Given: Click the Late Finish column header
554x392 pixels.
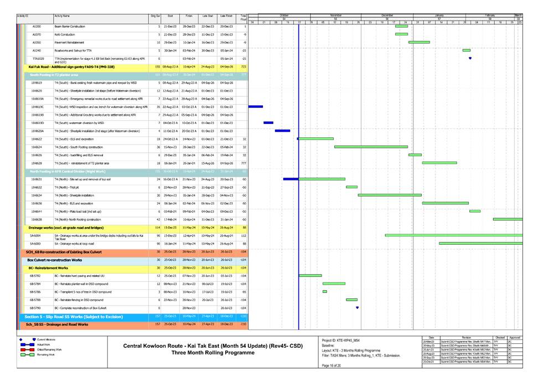Looking at the screenshot, I should [226, 17].
